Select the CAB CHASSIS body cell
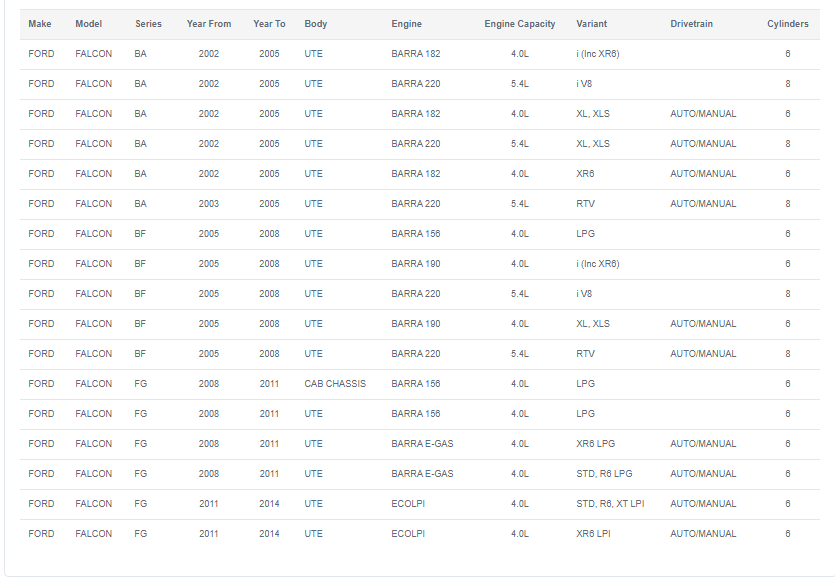Screen dimensions: 835x580 (335, 384)
